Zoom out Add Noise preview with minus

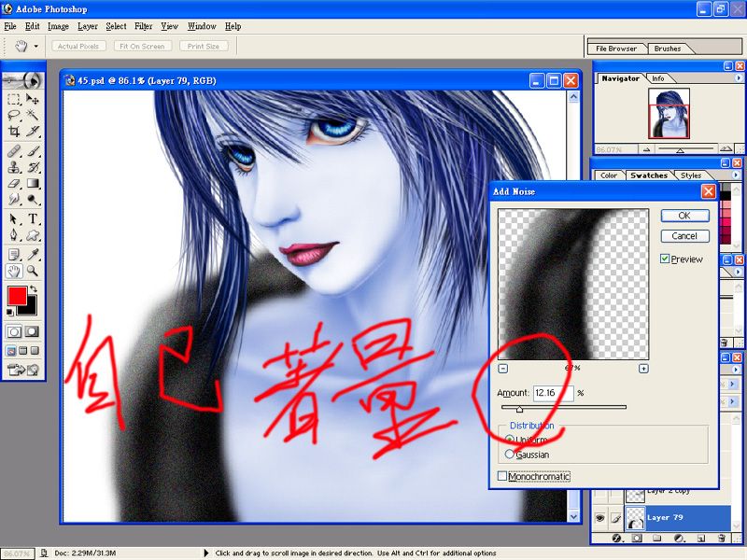pos(503,368)
